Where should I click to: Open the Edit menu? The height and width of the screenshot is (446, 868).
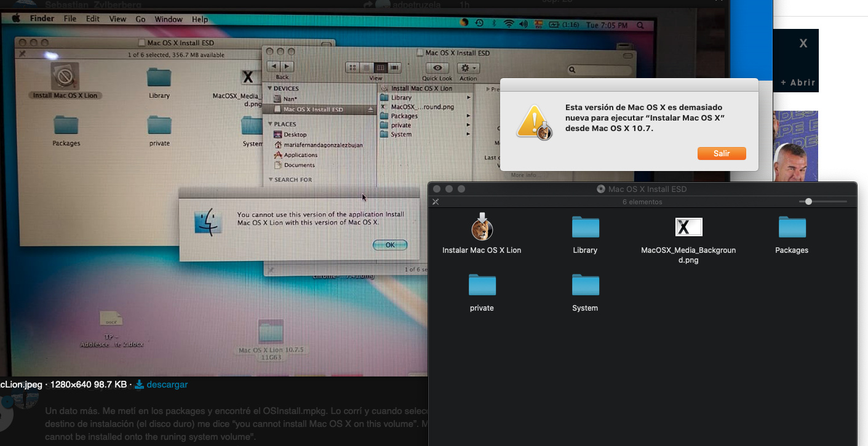(x=93, y=19)
